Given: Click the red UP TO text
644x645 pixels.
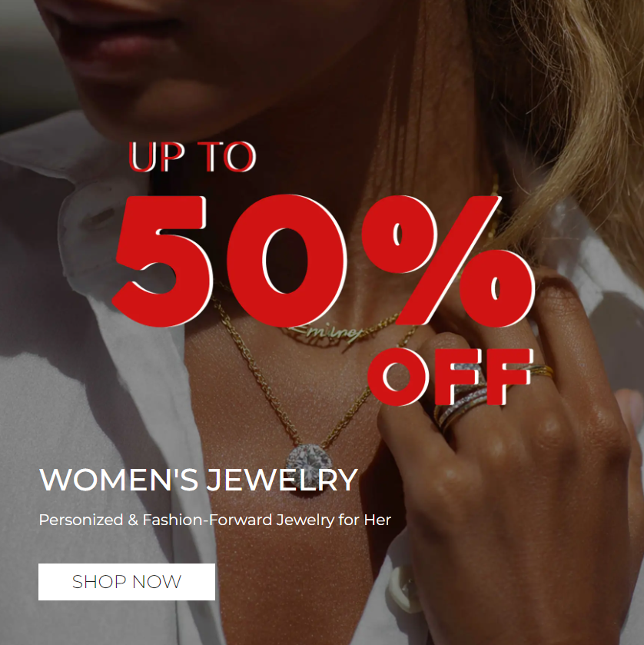Looking at the screenshot, I should (192, 157).
